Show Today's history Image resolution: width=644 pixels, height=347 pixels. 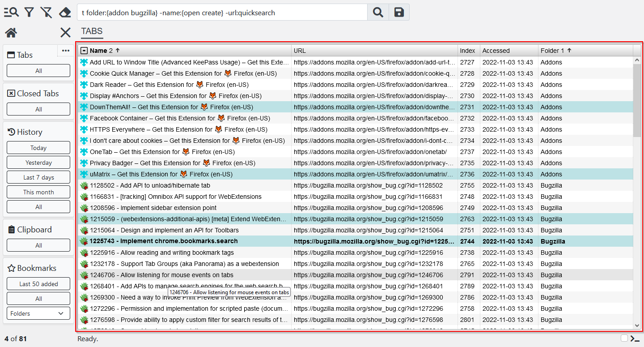coord(38,148)
